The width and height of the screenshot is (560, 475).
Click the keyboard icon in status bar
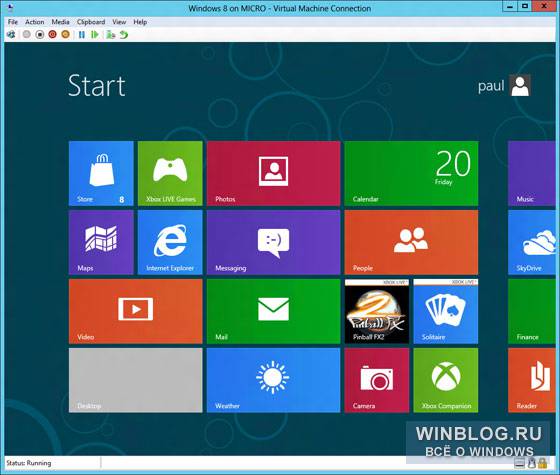coord(520,464)
